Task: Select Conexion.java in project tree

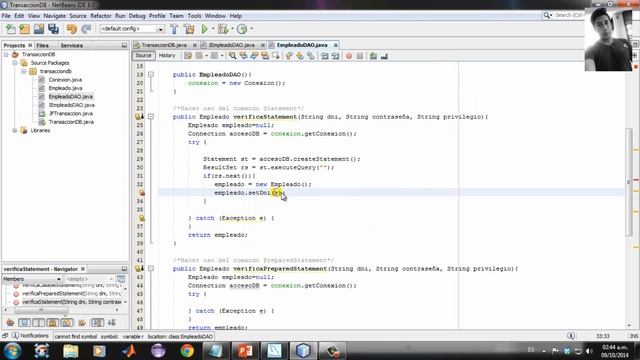Action: (65, 80)
